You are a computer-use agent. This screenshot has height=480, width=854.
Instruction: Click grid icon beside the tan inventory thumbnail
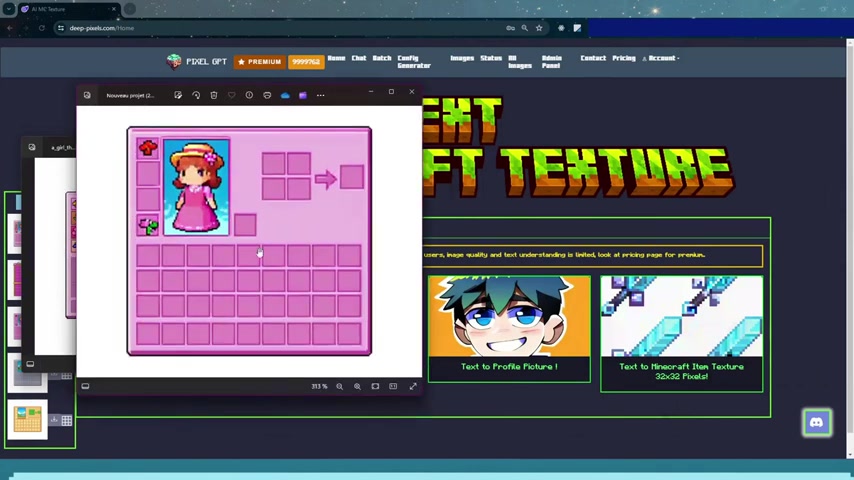[x=66, y=420]
